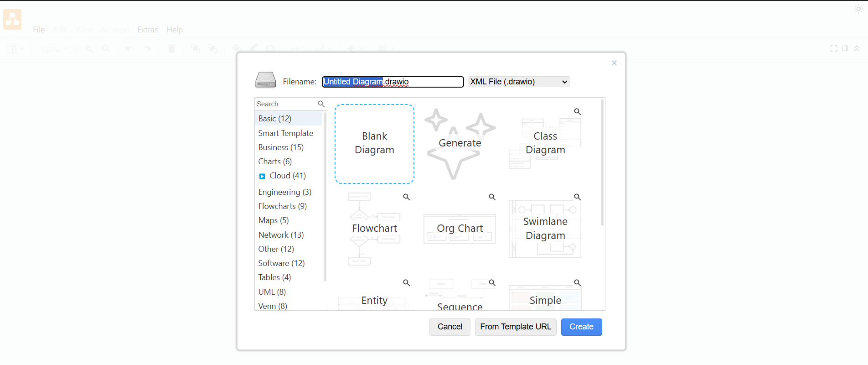Expand the Cloud (41) category
The image size is (868, 365).
coord(262,176)
